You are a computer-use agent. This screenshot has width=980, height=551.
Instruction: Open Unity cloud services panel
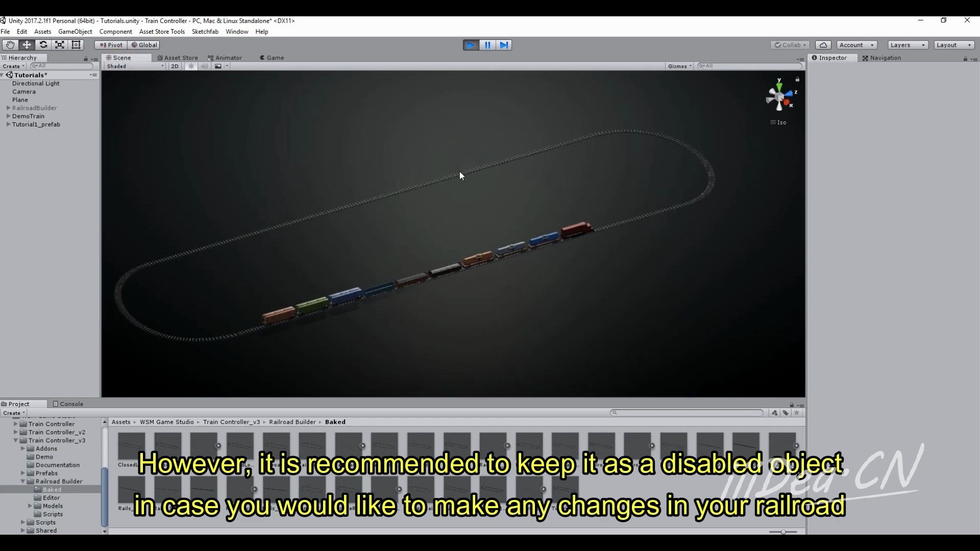point(823,45)
